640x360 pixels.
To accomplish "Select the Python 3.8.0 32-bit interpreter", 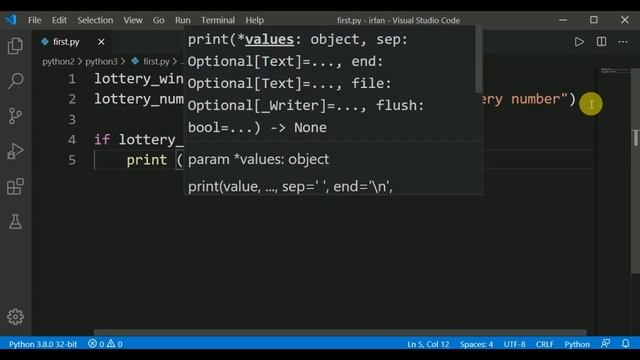I will (43, 344).
